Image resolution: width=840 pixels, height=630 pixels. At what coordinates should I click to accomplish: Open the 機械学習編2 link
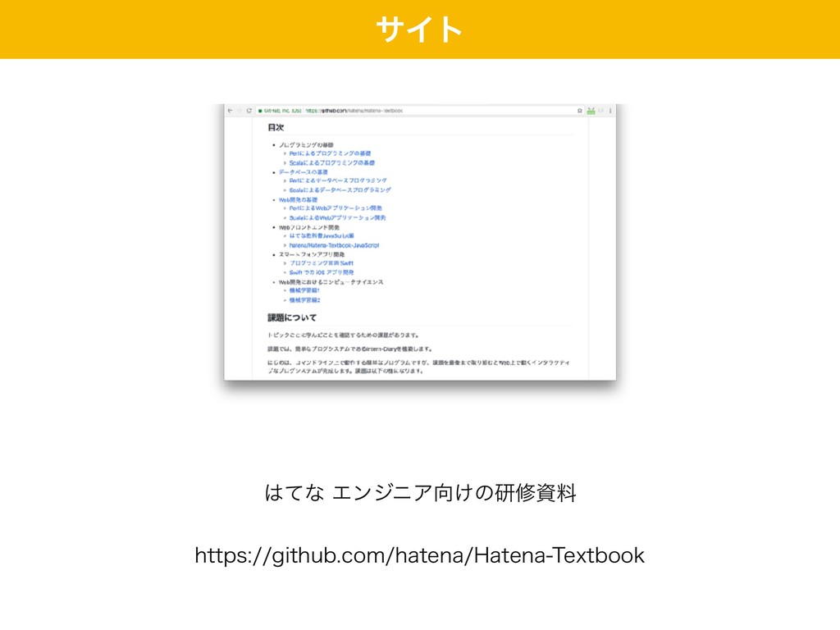pos(304,300)
